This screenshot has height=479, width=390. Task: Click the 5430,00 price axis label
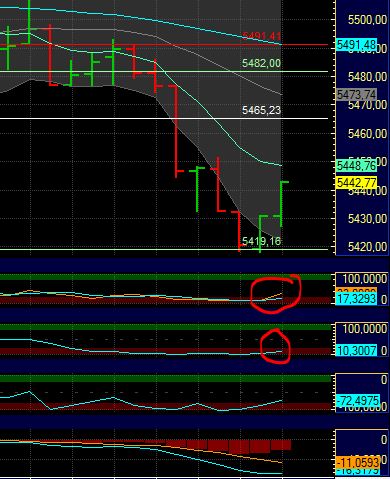367,219
